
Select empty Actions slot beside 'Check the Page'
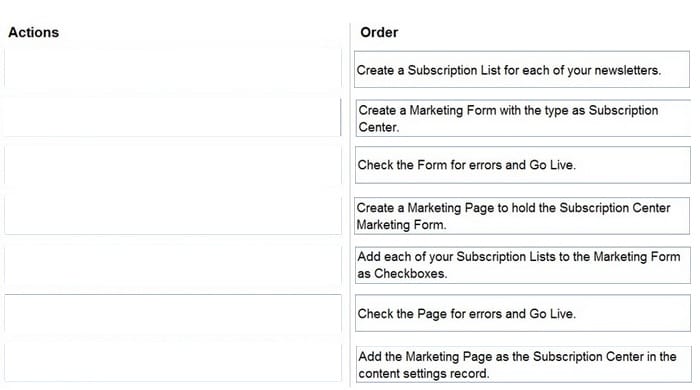173,313
